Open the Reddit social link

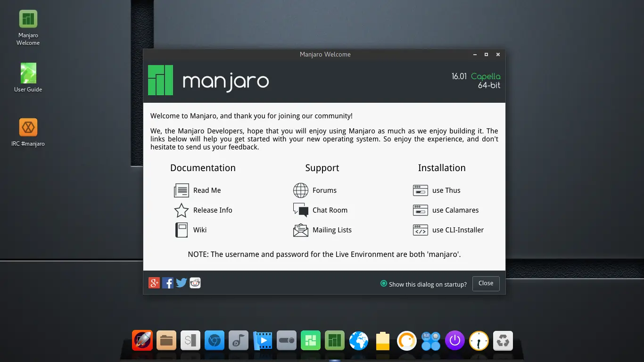195,283
